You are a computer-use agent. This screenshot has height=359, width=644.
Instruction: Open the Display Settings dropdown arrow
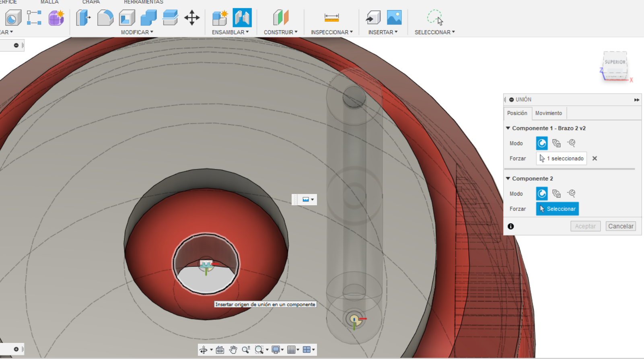[x=282, y=350]
